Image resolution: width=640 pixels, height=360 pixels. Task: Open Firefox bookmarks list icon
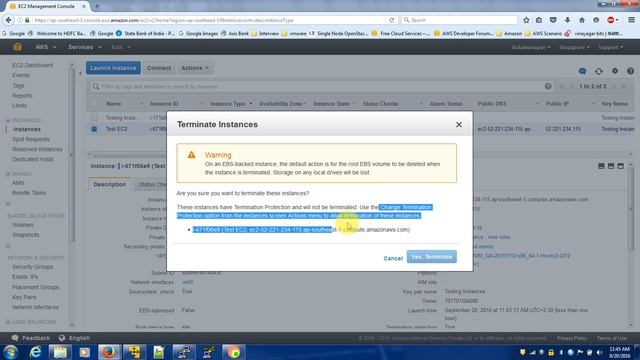[x=539, y=20]
